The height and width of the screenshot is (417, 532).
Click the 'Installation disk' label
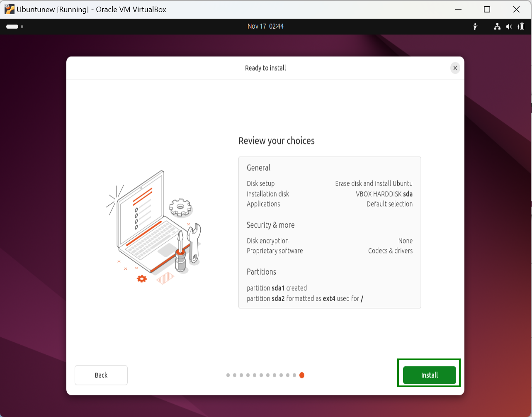pos(267,194)
